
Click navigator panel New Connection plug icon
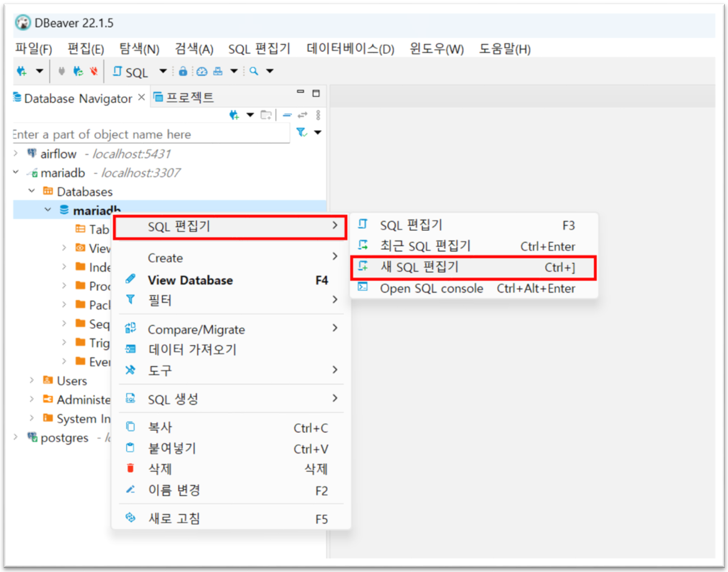pos(234,115)
